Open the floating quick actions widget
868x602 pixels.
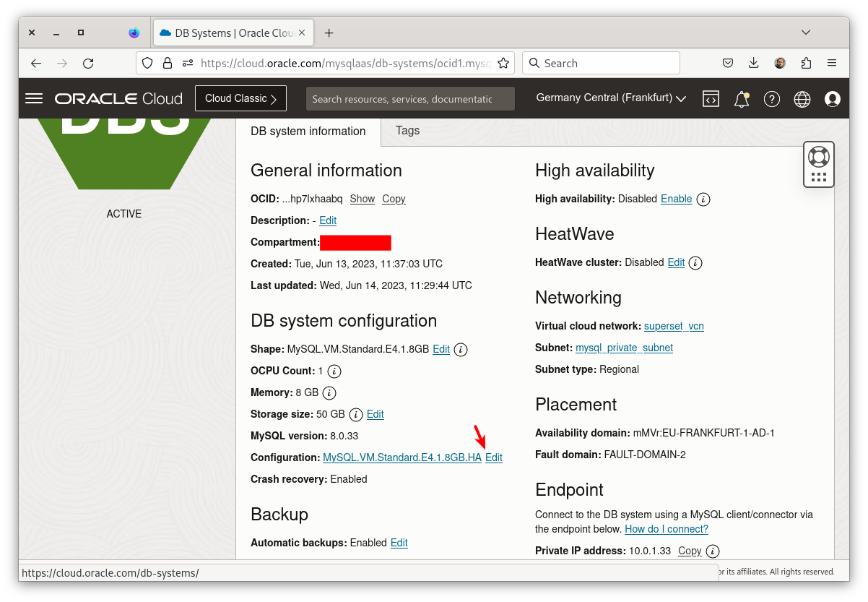pyautogui.click(x=818, y=164)
